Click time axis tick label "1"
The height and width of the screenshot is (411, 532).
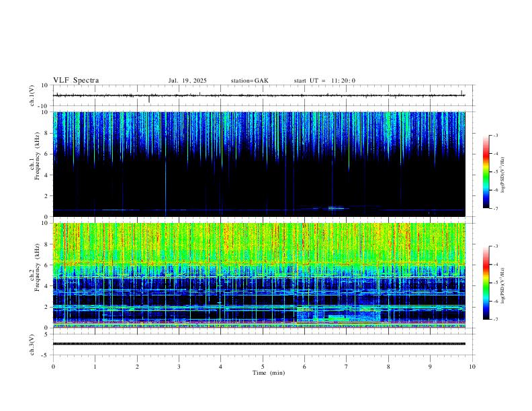pos(95,367)
